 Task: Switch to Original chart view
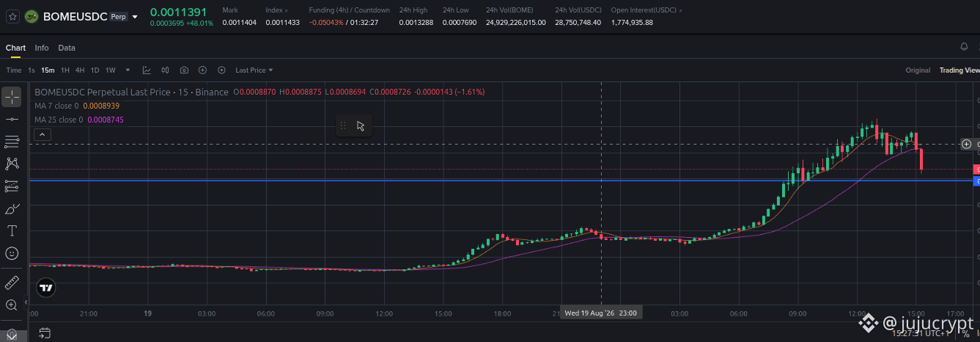tap(918, 70)
